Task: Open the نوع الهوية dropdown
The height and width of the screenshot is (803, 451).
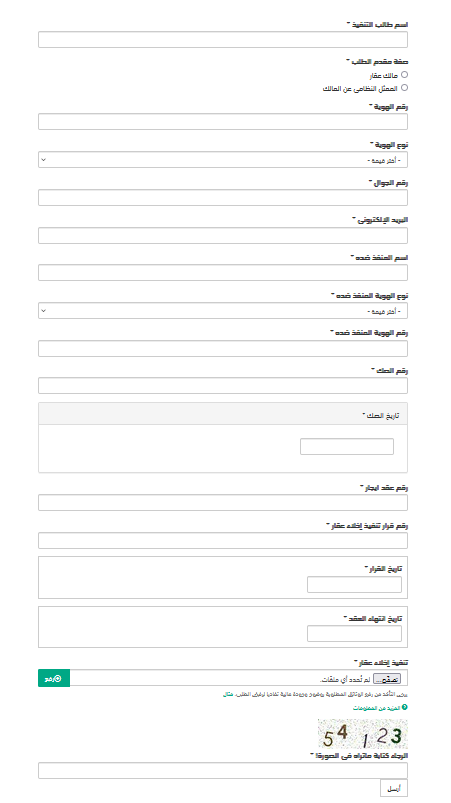Action: coord(223,160)
